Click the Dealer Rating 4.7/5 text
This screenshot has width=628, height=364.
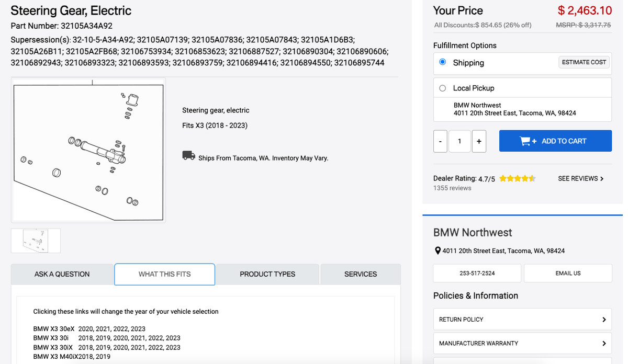[x=465, y=178]
